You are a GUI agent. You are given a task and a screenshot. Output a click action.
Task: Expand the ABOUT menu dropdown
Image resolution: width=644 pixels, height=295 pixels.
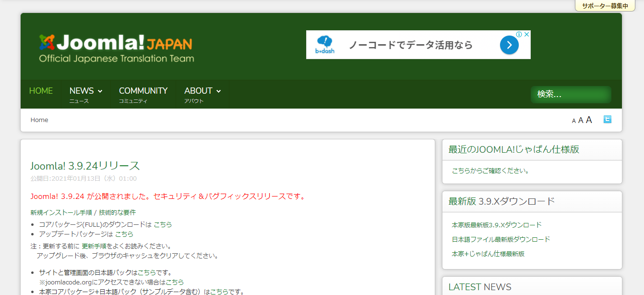tap(202, 91)
